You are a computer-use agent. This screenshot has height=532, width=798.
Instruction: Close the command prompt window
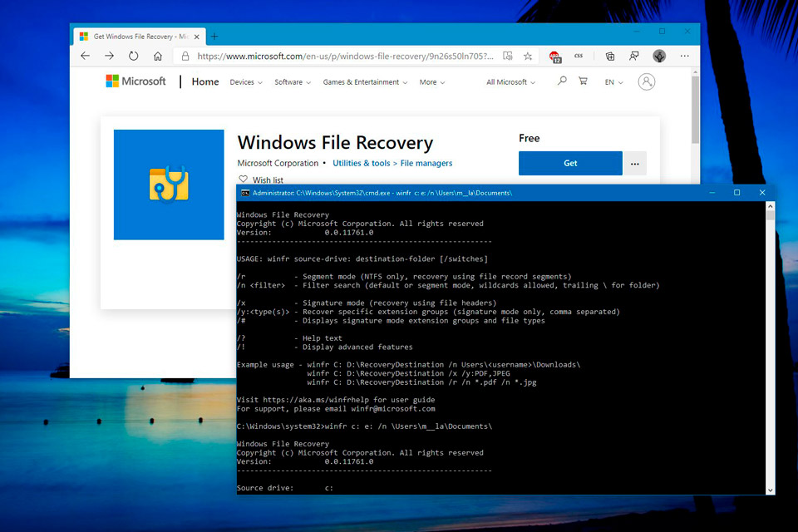pos(762,193)
